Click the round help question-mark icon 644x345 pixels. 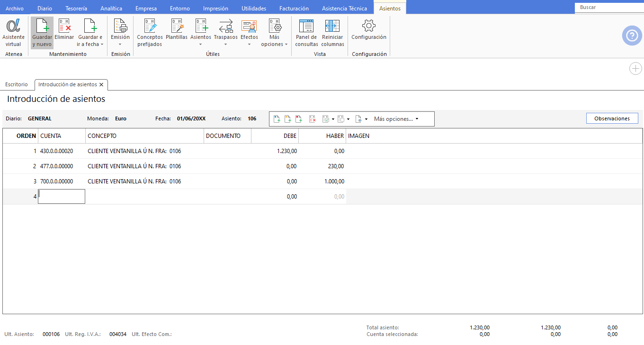coord(632,36)
